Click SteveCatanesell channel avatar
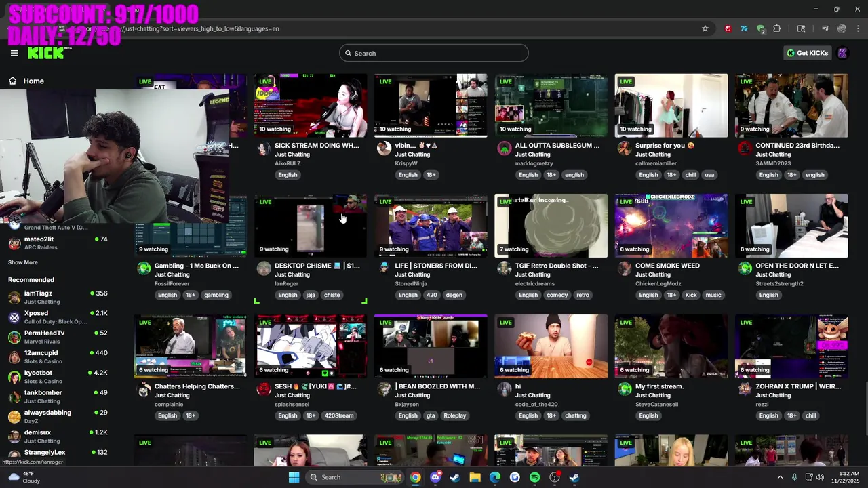 pyautogui.click(x=625, y=389)
